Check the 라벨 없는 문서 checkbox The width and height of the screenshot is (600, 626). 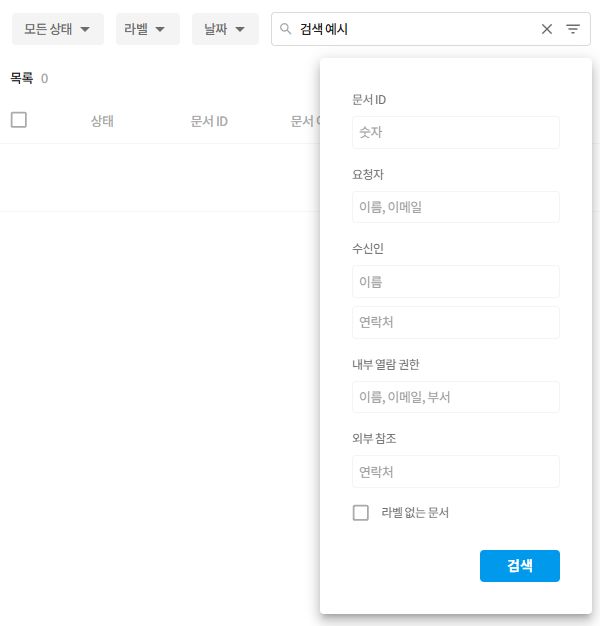tap(360, 513)
